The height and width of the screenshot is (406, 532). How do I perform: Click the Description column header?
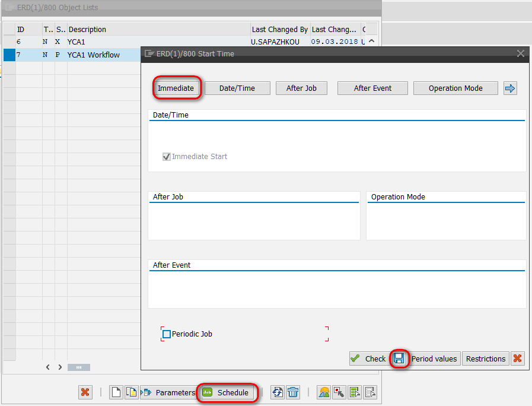pyautogui.click(x=87, y=30)
